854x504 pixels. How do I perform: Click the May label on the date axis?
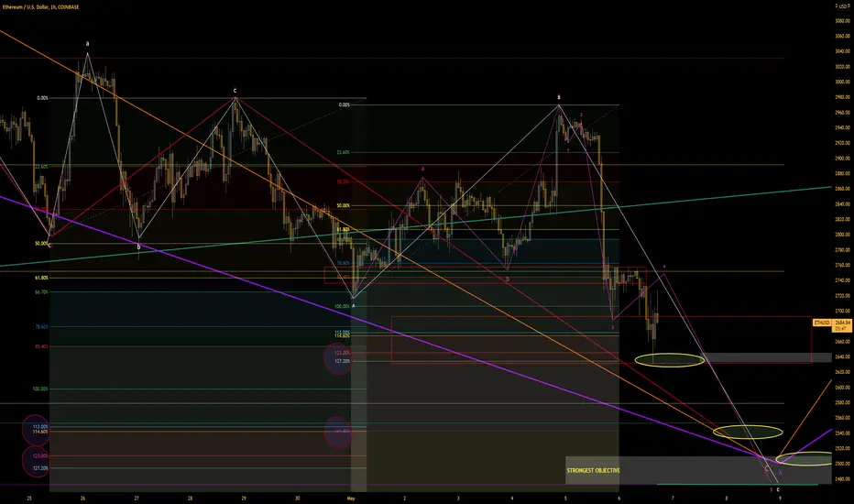click(x=351, y=498)
